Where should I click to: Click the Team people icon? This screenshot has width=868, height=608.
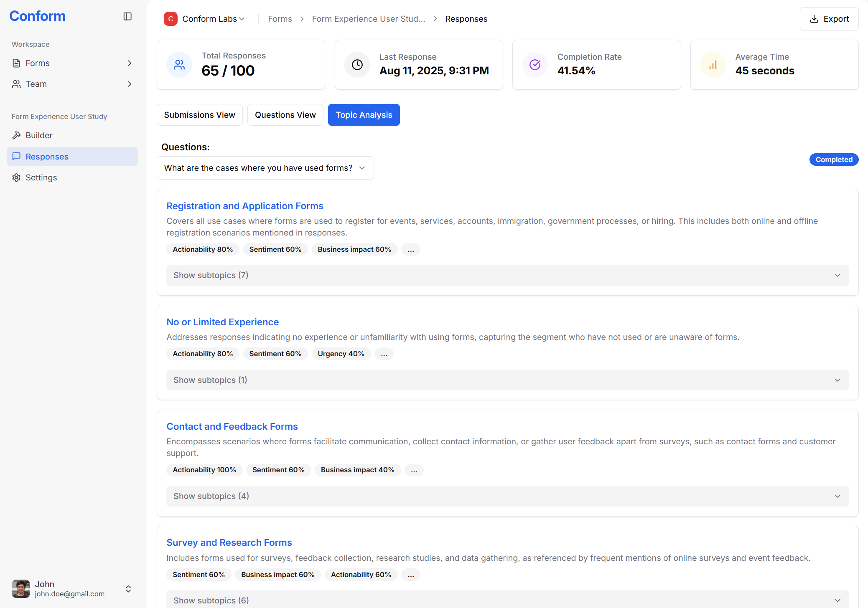[x=16, y=84]
